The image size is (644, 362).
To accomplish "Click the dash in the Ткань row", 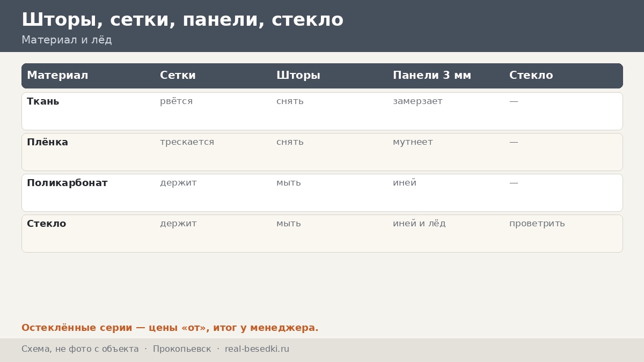I will click(x=514, y=101).
